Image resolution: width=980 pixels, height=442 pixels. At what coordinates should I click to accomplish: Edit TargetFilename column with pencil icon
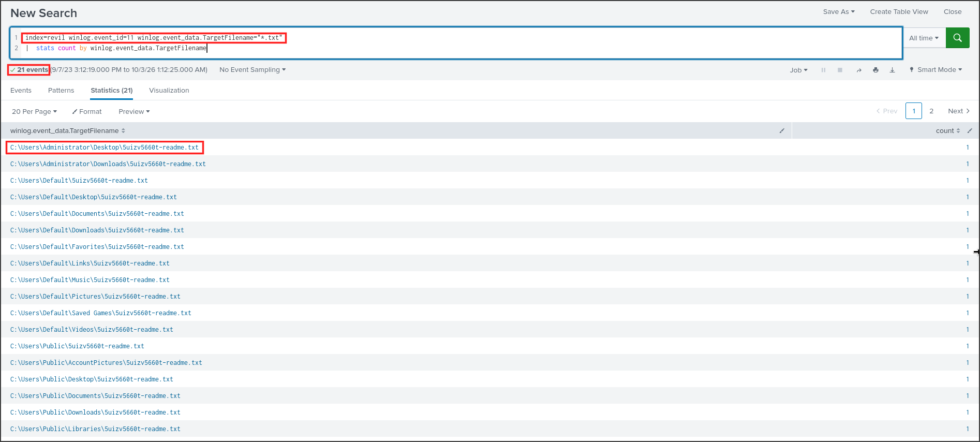click(782, 131)
